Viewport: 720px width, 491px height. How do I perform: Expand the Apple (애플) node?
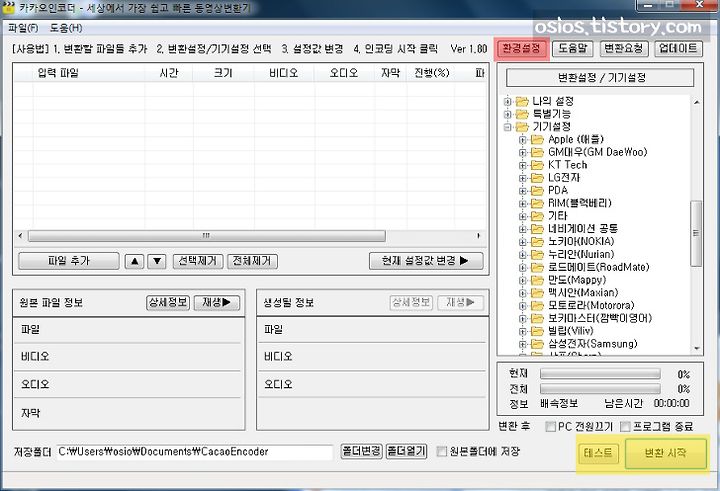click(523, 140)
